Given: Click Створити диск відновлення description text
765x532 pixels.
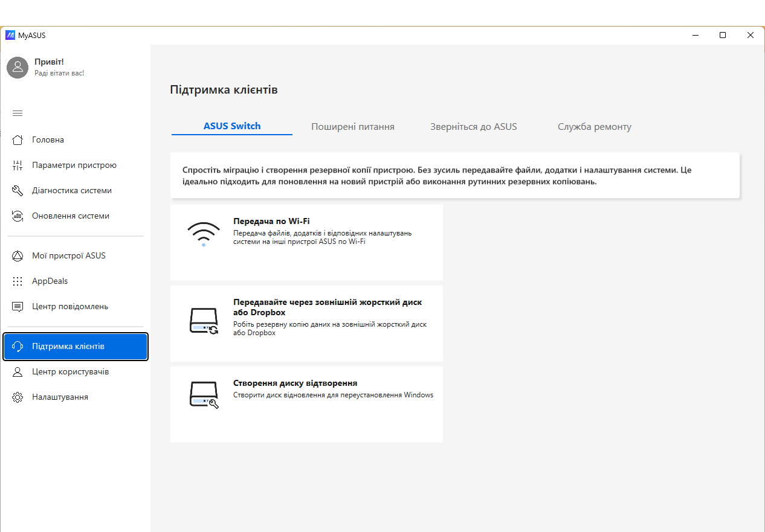Looking at the screenshot, I should coord(334,396).
